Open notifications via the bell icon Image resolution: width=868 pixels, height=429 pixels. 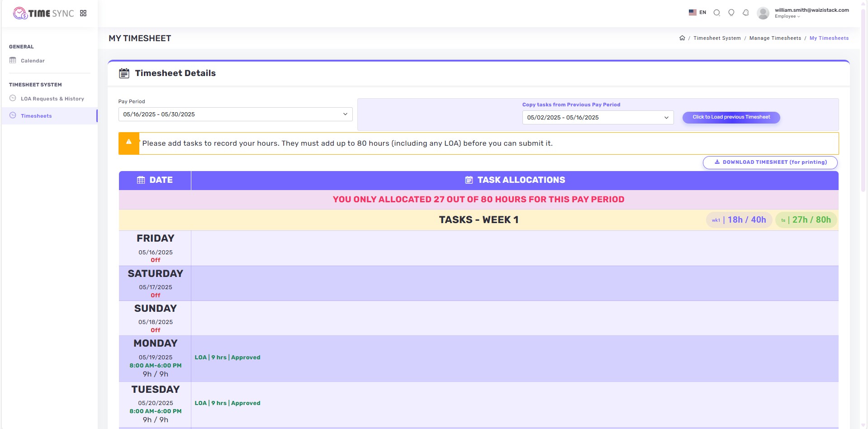(x=746, y=13)
